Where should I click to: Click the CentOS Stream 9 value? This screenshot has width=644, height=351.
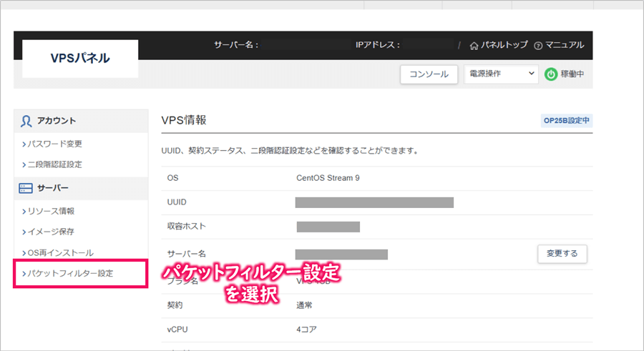coord(328,178)
